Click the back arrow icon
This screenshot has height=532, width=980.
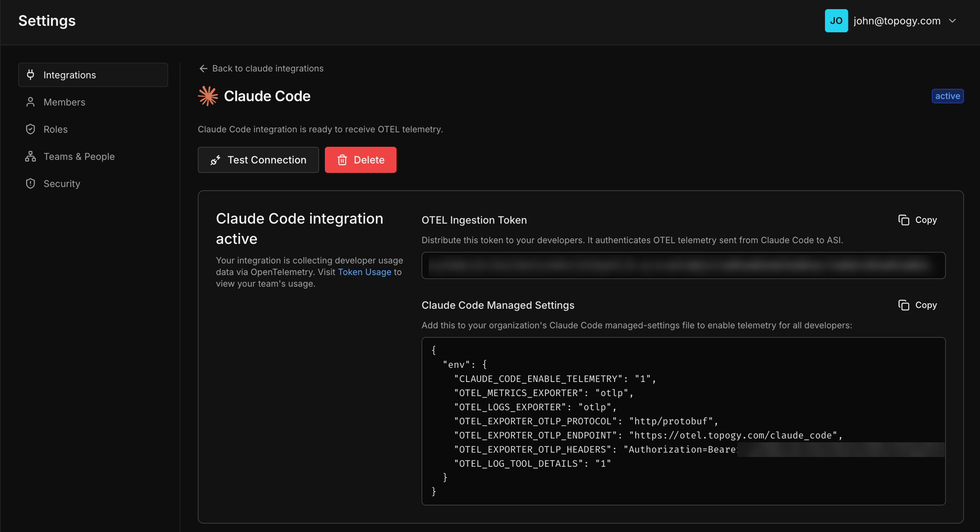(203, 69)
